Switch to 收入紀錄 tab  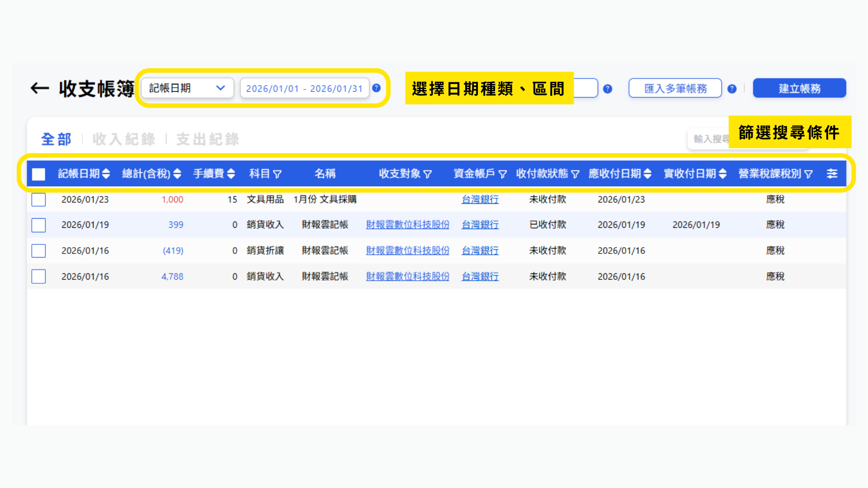coord(124,139)
